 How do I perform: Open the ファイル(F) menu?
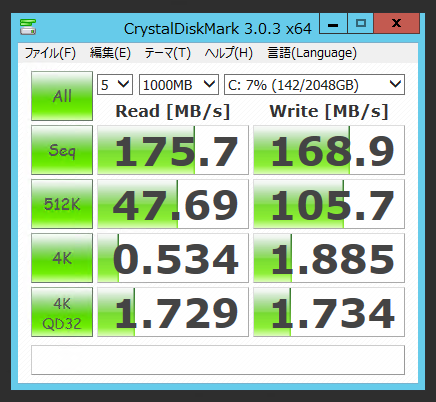[x=50, y=53]
